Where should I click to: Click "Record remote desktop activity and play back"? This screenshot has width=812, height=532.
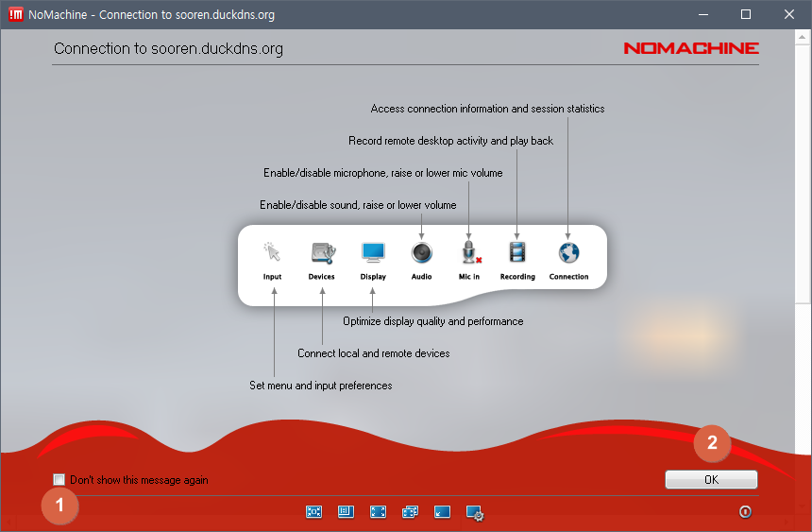(x=450, y=141)
